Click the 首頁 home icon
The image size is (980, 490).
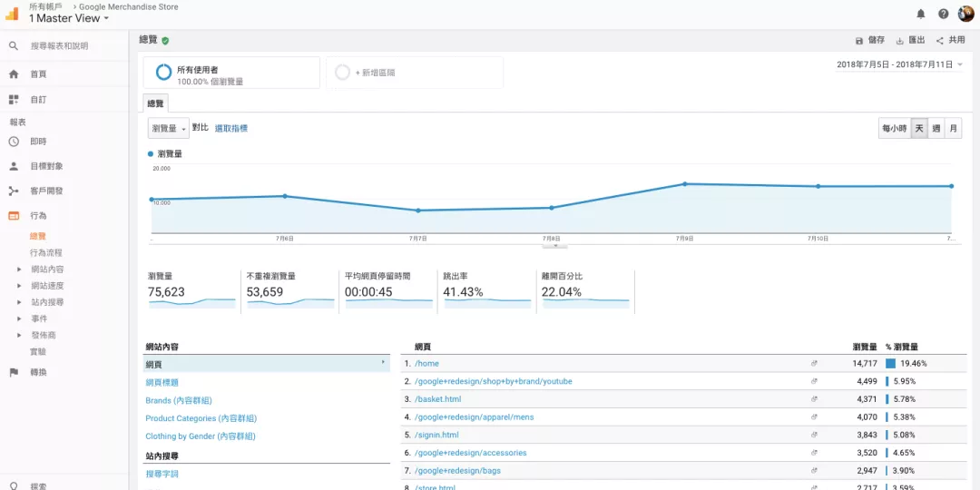[x=13, y=73]
